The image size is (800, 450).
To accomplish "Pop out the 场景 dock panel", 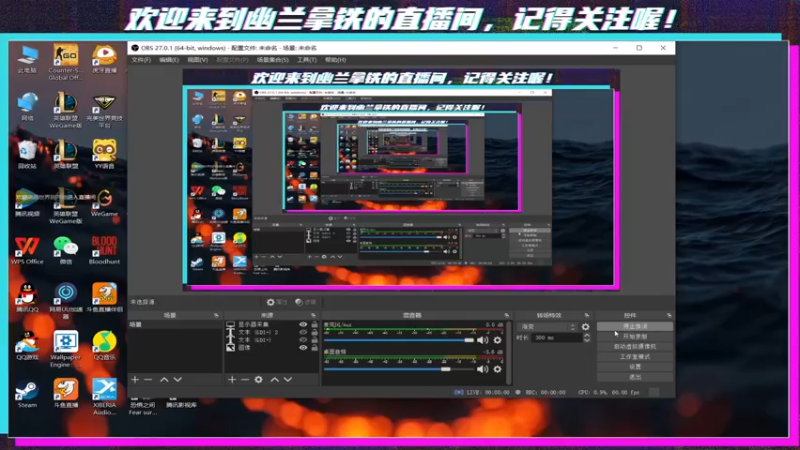I will click(216, 315).
